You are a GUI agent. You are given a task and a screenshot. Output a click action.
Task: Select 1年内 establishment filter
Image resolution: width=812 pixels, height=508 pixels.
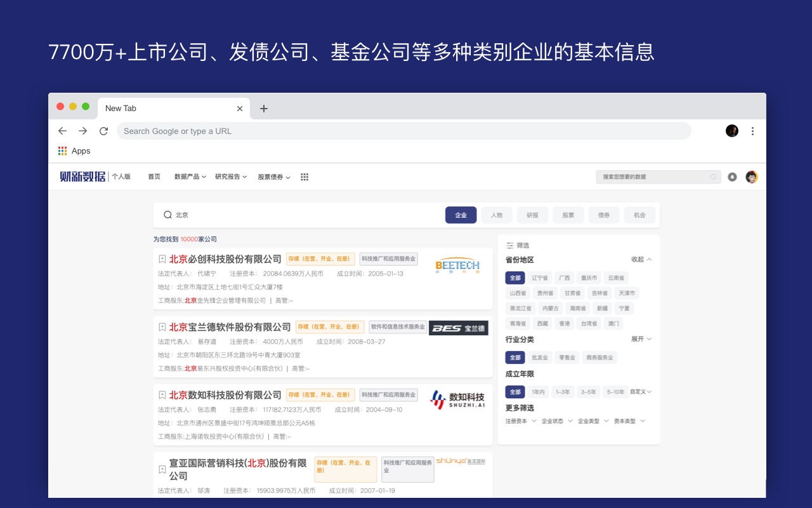[x=538, y=392]
